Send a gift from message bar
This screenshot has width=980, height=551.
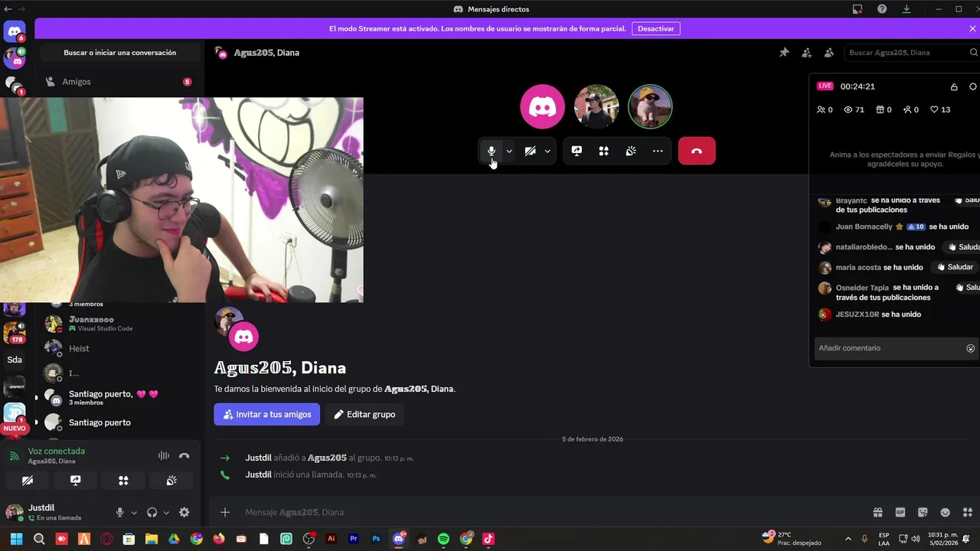tap(877, 512)
